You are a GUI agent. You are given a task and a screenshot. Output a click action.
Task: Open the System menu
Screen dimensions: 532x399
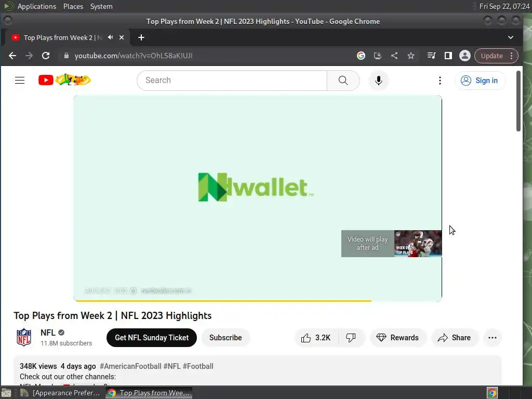tap(101, 6)
